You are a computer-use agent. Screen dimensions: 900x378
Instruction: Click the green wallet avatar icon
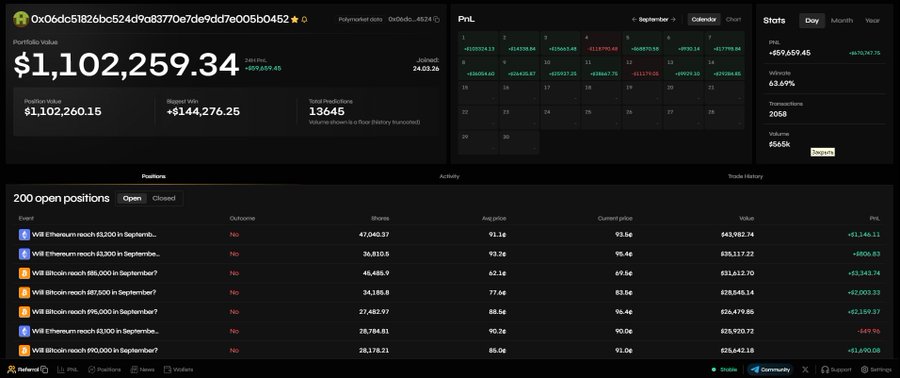(x=21, y=19)
